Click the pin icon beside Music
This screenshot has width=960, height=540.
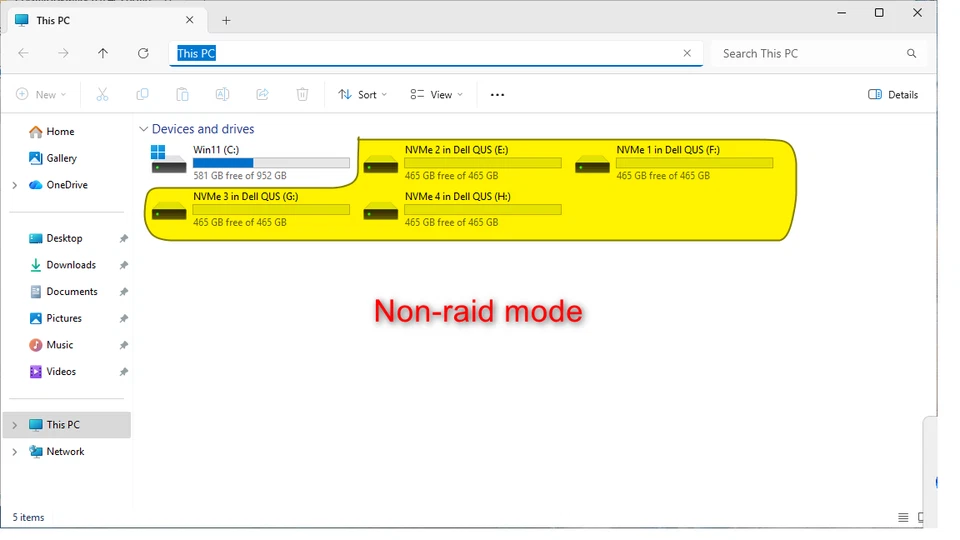(124, 345)
